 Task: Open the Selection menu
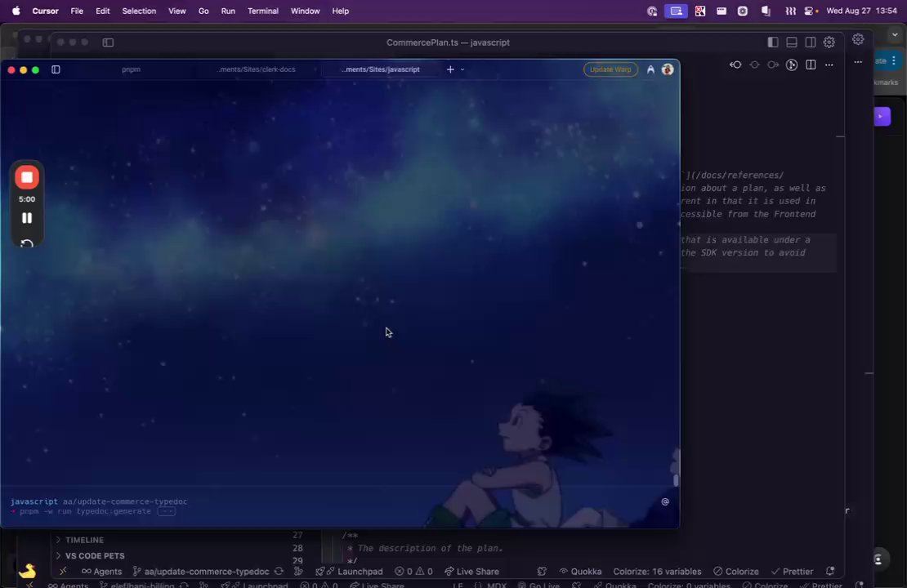pyautogui.click(x=139, y=11)
